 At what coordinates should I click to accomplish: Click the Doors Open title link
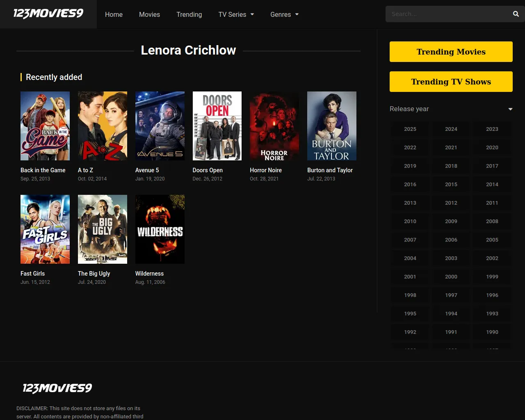click(x=208, y=170)
